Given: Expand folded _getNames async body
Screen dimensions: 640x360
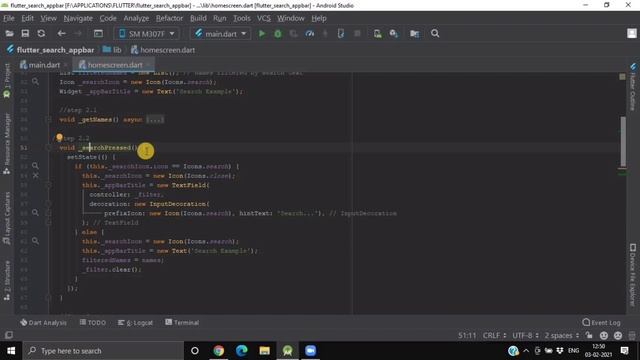Looking at the screenshot, I should (155, 120).
